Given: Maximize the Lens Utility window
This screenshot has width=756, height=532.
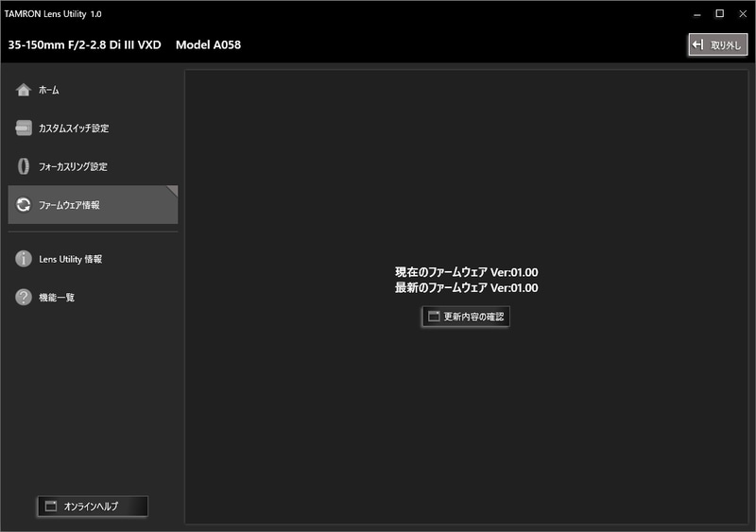Looking at the screenshot, I should [720, 14].
